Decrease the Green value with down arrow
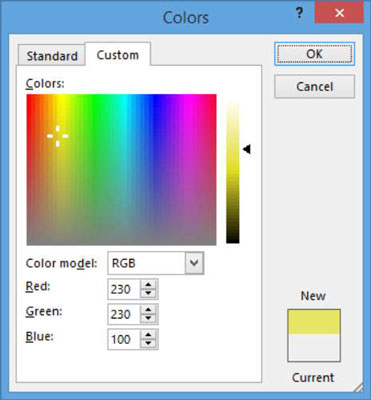The height and width of the screenshot is (400, 371). click(x=148, y=318)
